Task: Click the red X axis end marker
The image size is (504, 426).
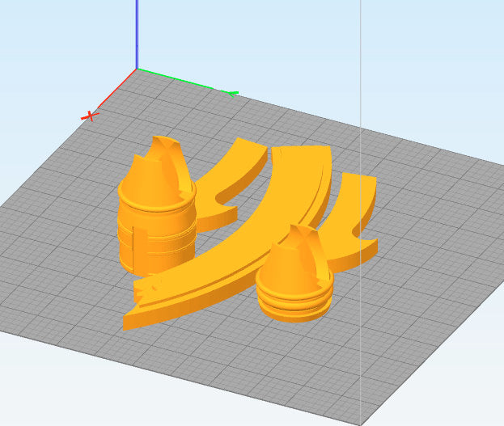Action: 89,116
